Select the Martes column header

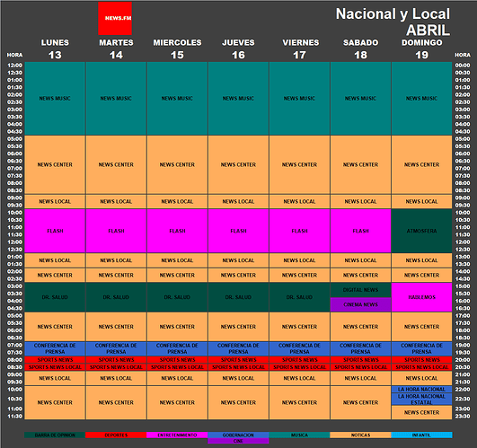tap(116, 42)
